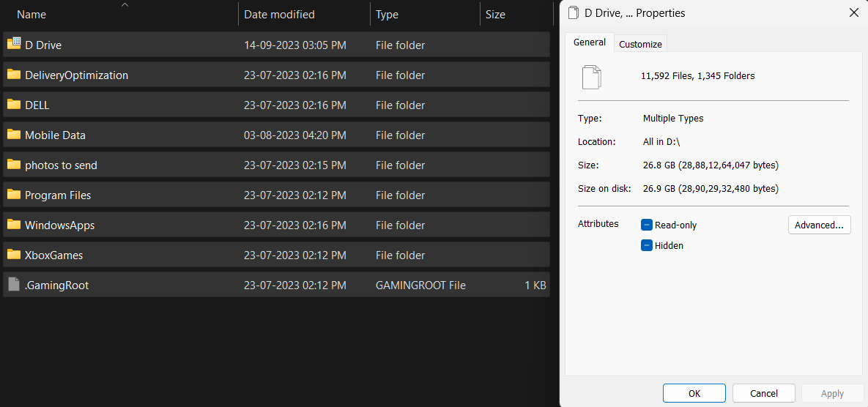Click the DELL folder icon
868x407 pixels.
[14, 105]
